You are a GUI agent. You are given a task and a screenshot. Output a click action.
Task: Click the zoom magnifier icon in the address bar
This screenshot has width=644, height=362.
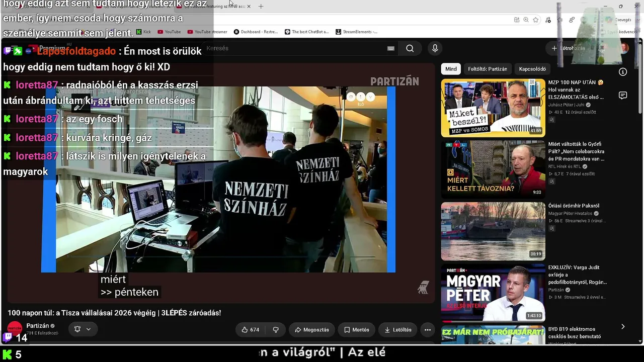click(526, 20)
